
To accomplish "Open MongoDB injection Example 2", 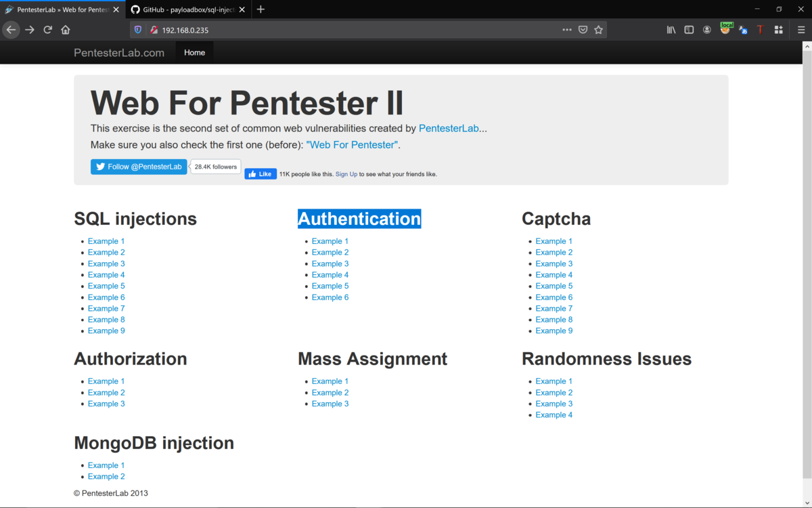I will (x=106, y=476).
